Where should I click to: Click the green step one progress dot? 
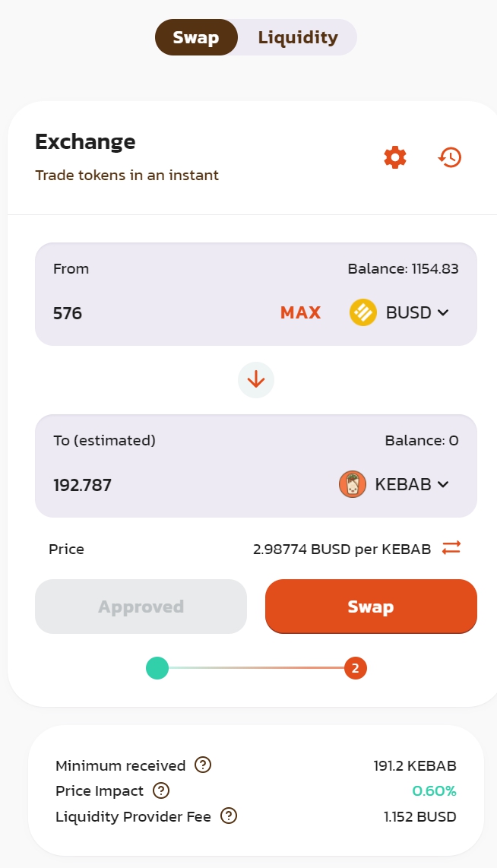pos(157,668)
